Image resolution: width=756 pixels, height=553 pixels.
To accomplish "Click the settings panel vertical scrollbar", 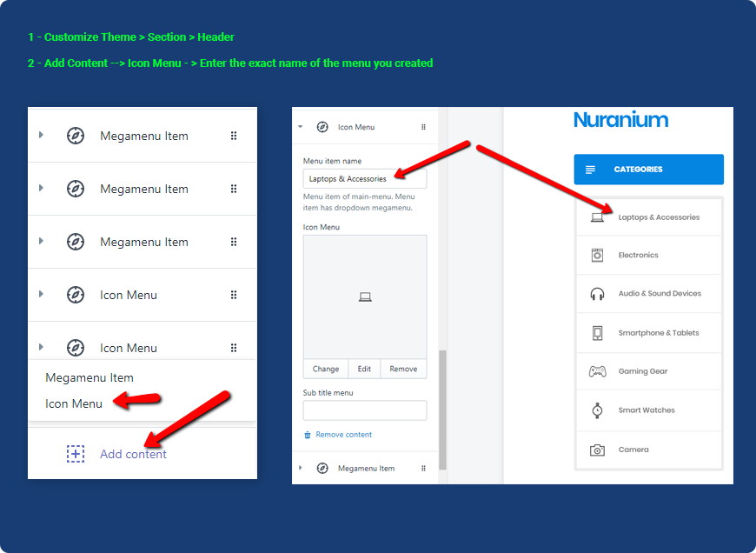I will coord(443,409).
